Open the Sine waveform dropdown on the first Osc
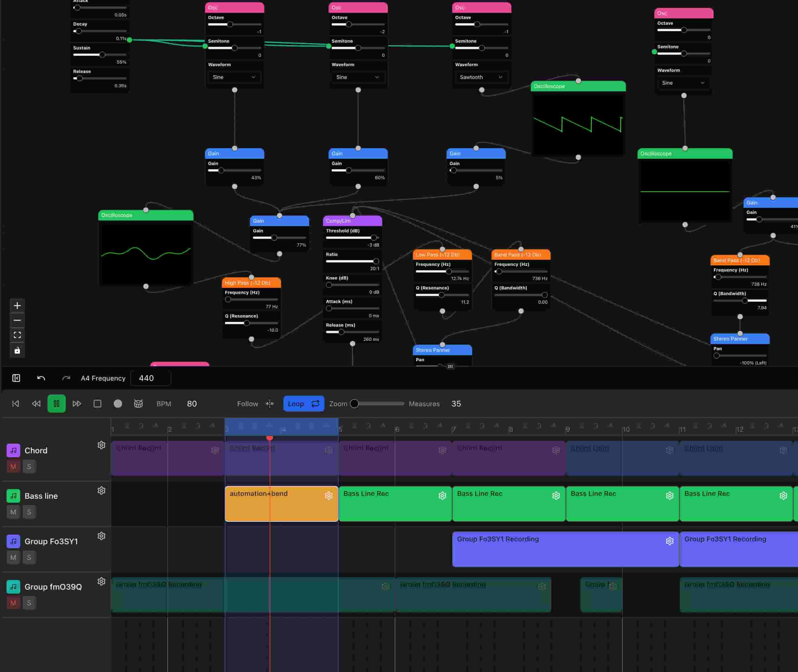The width and height of the screenshot is (798, 672). pos(234,77)
